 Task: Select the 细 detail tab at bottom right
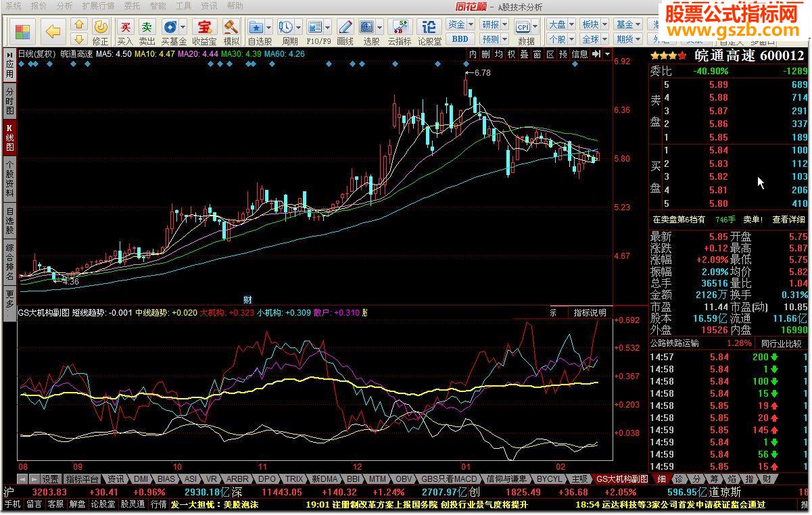coord(662,479)
